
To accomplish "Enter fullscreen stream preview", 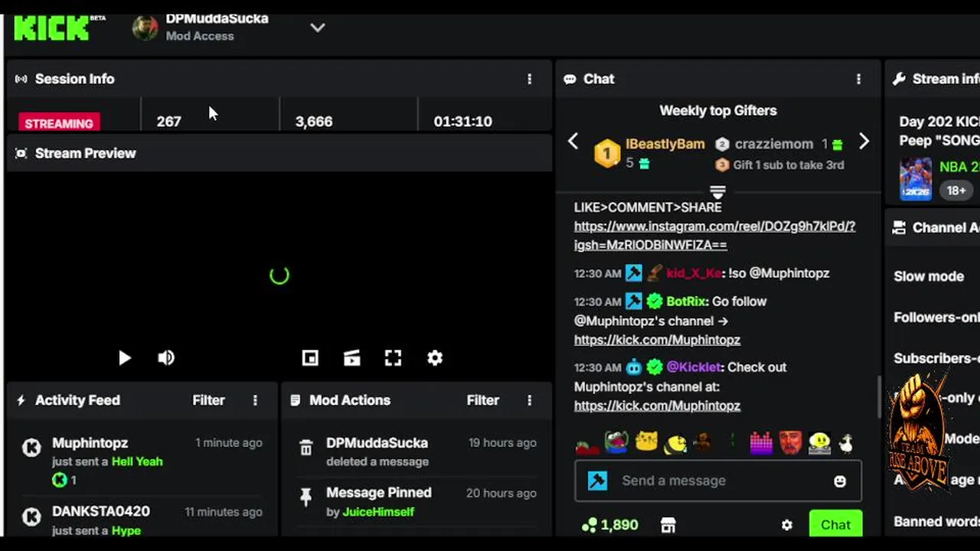I will (x=393, y=357).
